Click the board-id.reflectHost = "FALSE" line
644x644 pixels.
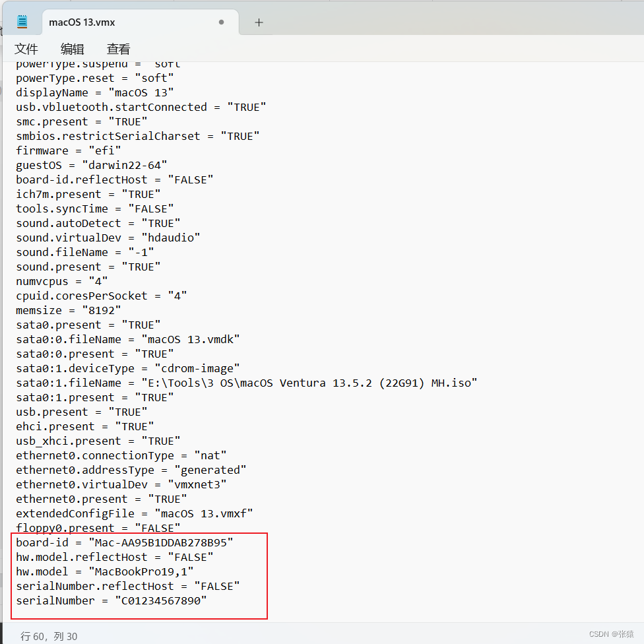[x=115, y=180]
